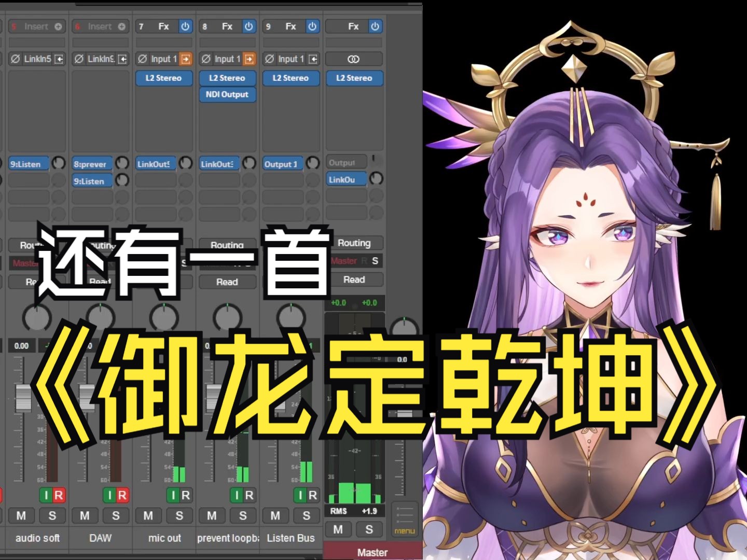Open the Fx menu on Master strip
This screenshot has width=747, height=560.
click(353, 26)
